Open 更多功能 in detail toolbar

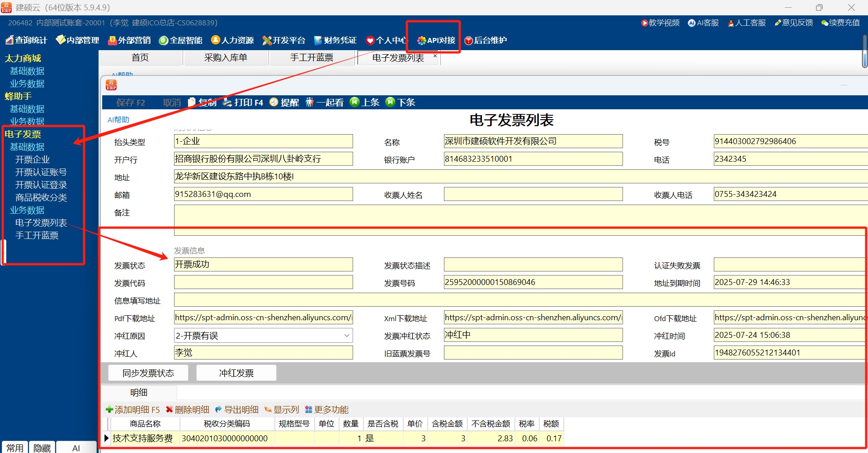[327, 410]
